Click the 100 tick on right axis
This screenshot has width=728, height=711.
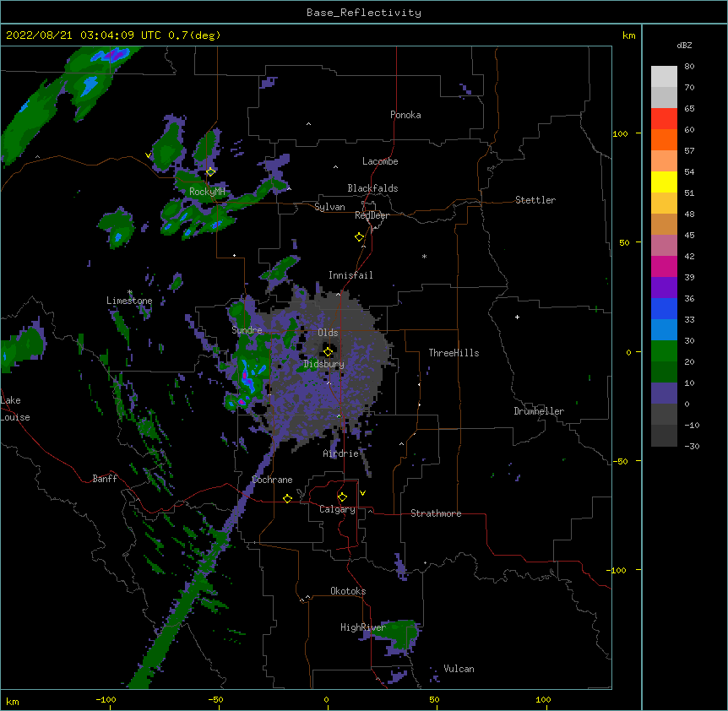click(x=620, y=133)
